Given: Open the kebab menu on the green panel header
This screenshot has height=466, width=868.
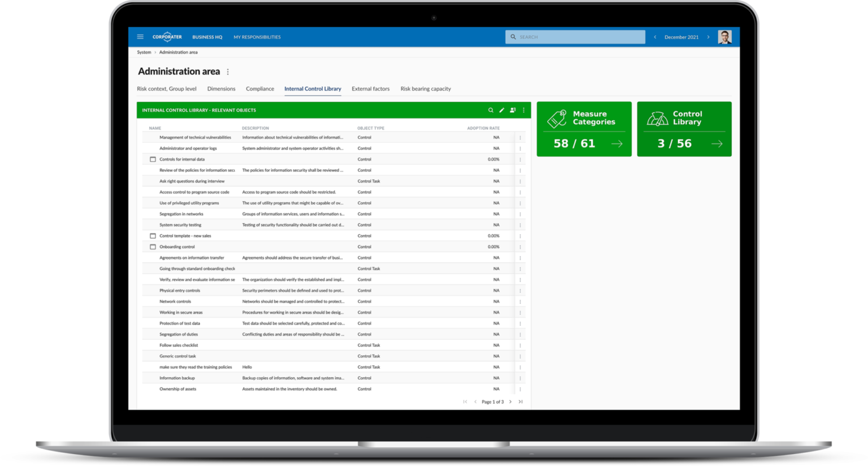Looking at the screenshot, I should point(523,110).
